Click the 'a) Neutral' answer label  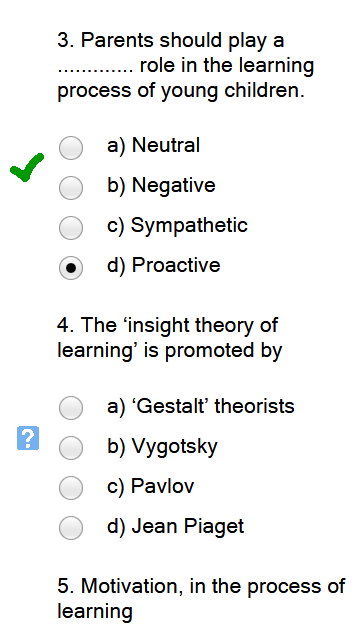tap(153, 145)
